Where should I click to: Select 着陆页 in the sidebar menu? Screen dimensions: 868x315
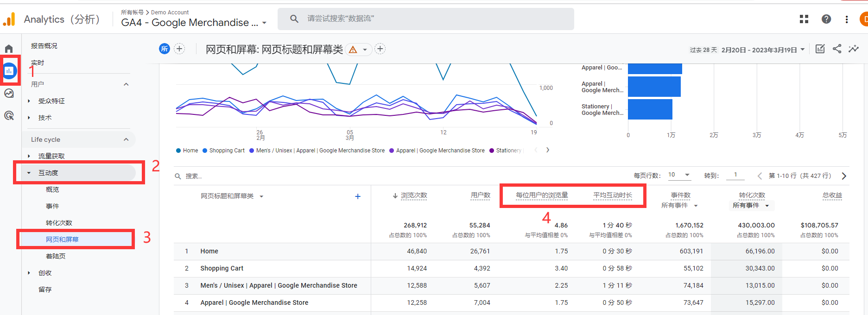click(56, 256)
